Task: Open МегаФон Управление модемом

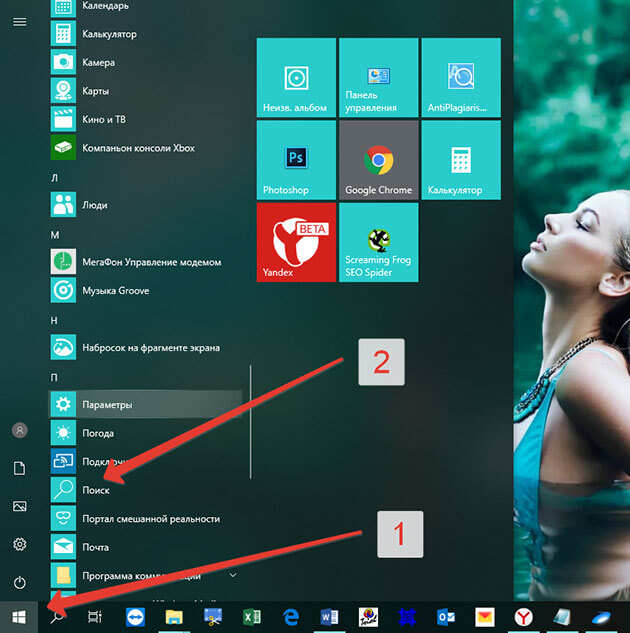Action: pyautogui.click(x=146, y=262)
